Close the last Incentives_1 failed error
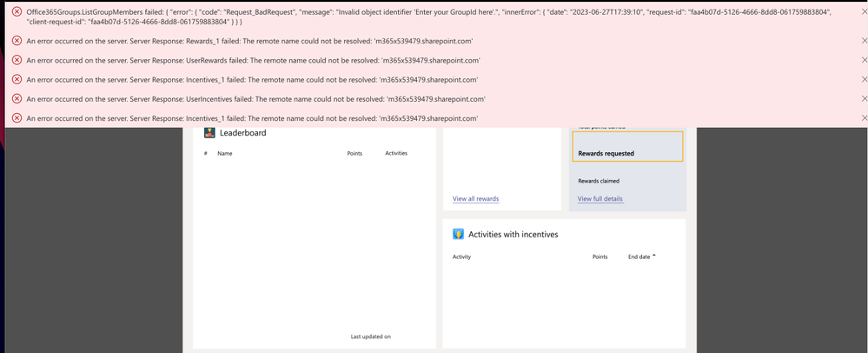 pyautogui.click(x=865, y=118)
